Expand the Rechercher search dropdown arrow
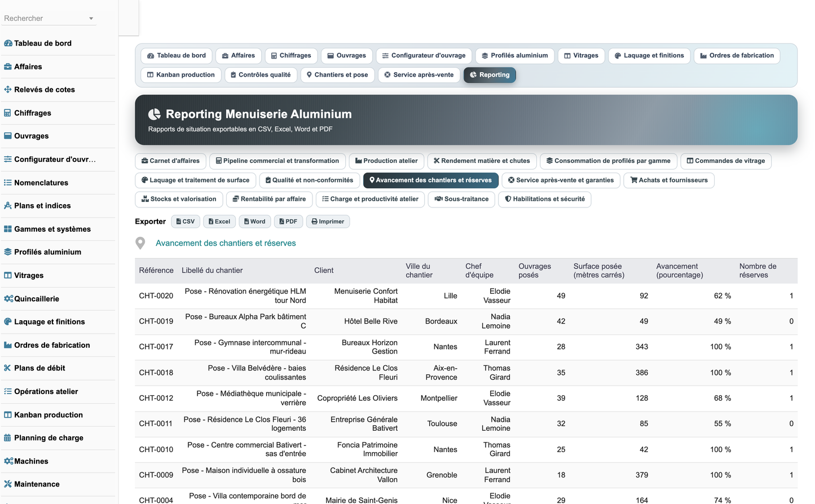The image size is (815, 504). [91, 19]
